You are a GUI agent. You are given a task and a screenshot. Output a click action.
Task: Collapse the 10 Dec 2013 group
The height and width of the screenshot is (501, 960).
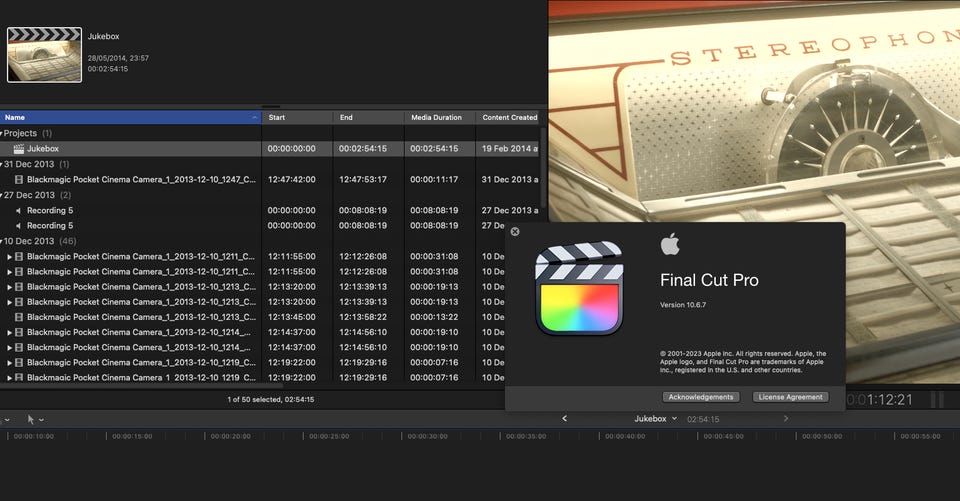2,241
